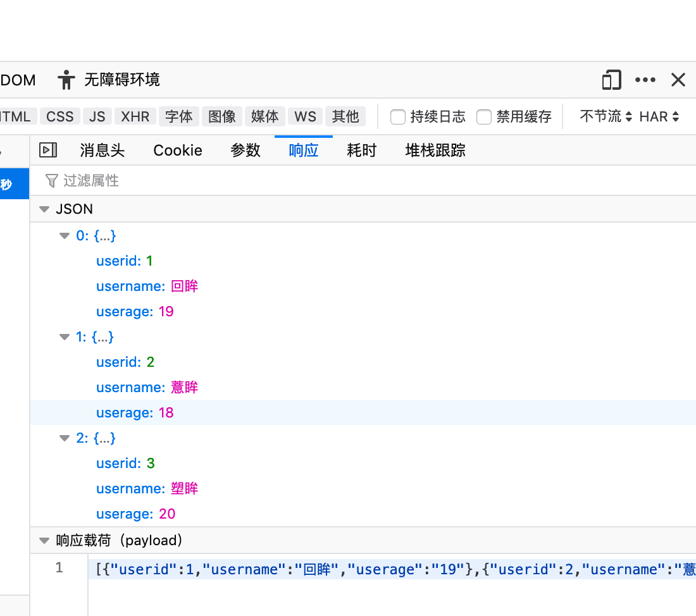This screenshot has height=616, width=696.
Task: Select the username: 塑眸 row
Action: pos(363,489)
